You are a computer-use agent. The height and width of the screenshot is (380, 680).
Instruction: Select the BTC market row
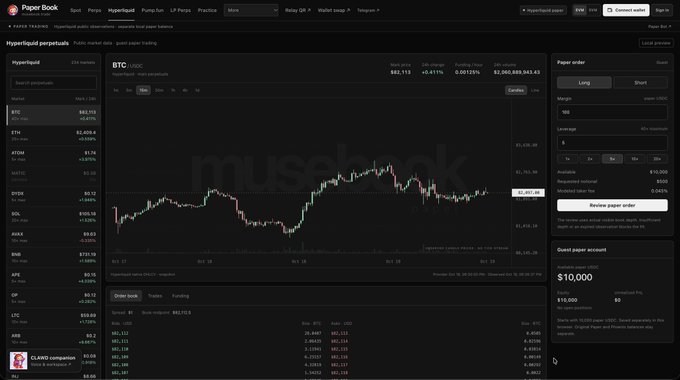tap(54, 115)
